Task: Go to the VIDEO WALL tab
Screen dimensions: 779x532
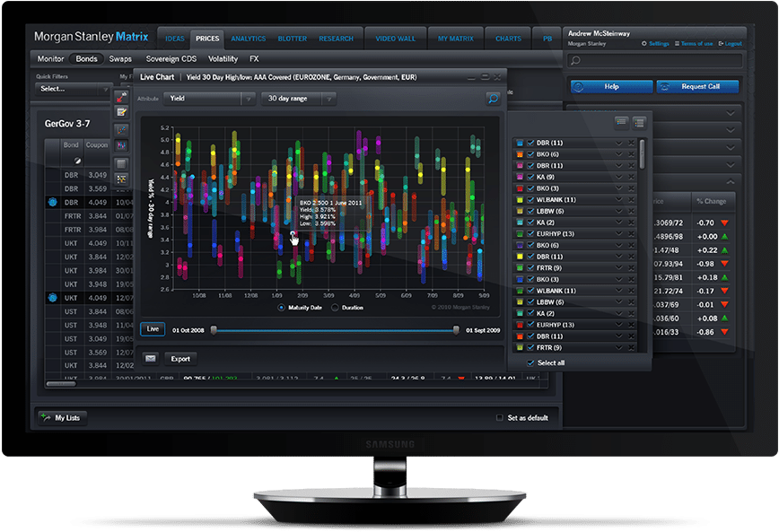Action: 395,39
